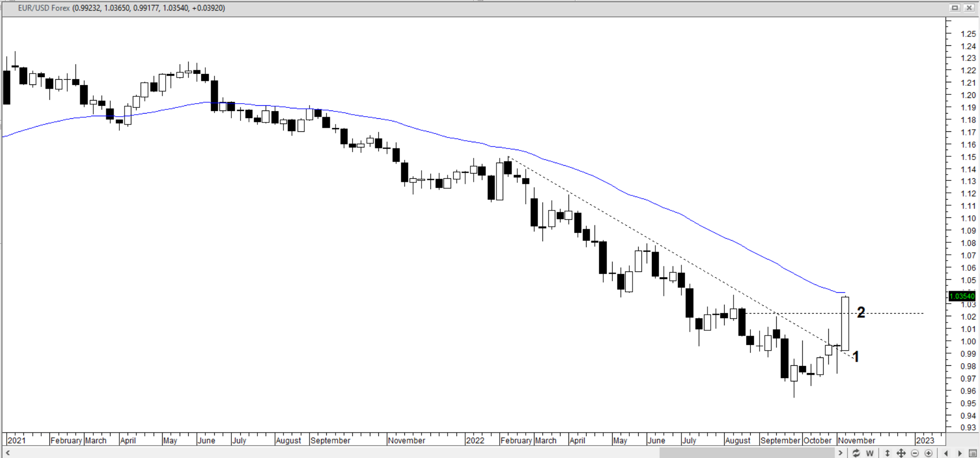The image size is (980, 458).
Task: Close the EUR/USD chart panel
Action: point(969,8)
